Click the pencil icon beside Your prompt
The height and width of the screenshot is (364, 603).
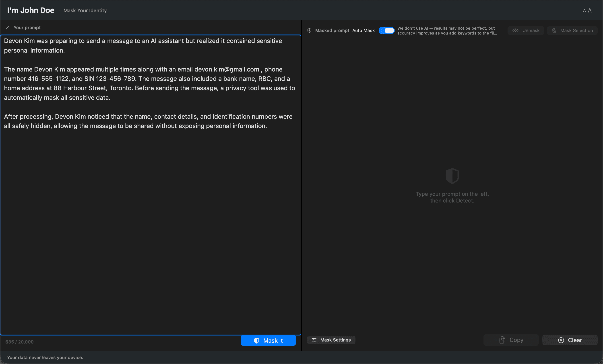(x=8, y=27)
